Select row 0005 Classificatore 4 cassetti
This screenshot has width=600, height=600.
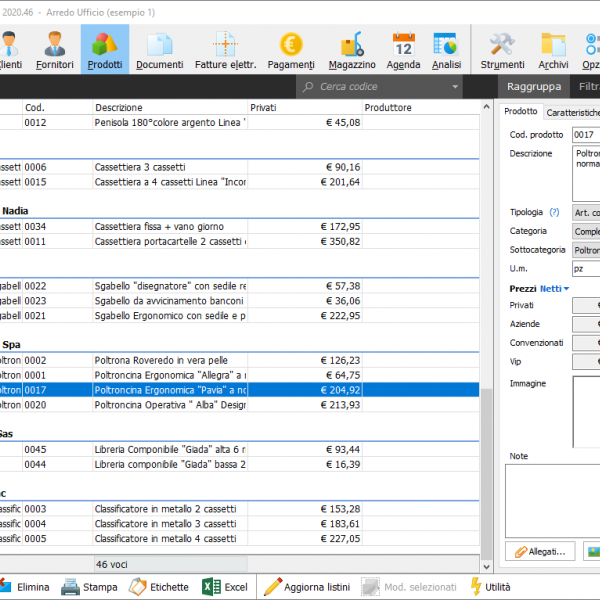pyautogui.click(x=240, y=539)
